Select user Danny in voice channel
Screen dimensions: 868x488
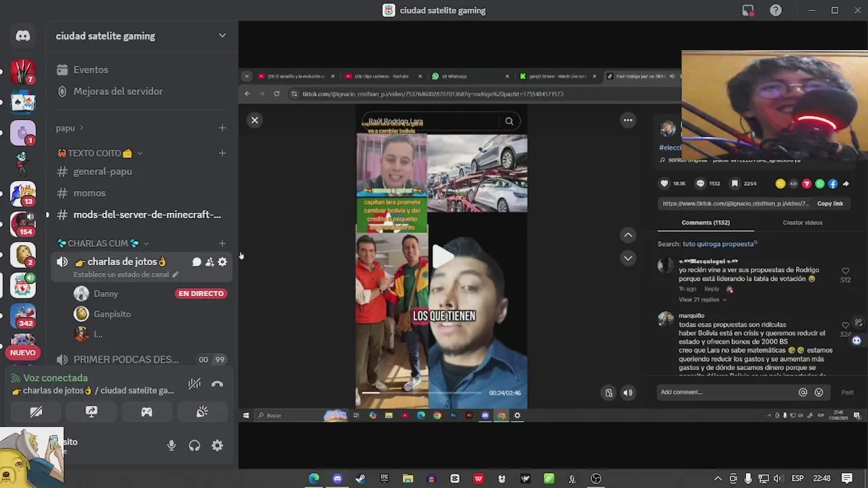click(x=105, y=293)
